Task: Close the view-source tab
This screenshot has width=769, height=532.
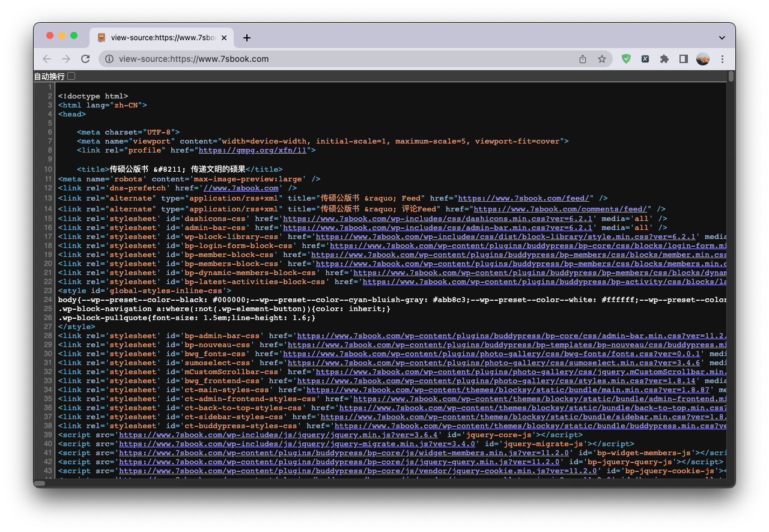Action: coord(224,38)
